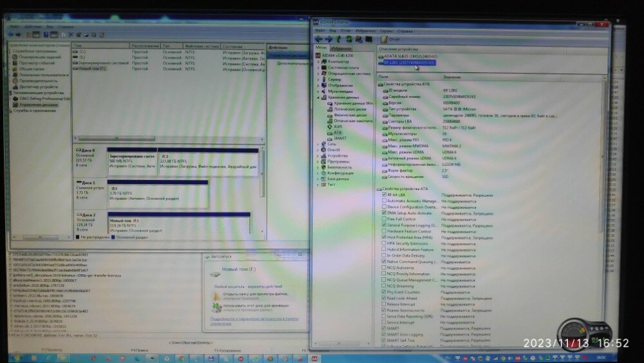Image resolution: width=644 pixels, height=363 pixels.
Task: Expand Устройства tree node arrow
Action: tap(318, 156)
